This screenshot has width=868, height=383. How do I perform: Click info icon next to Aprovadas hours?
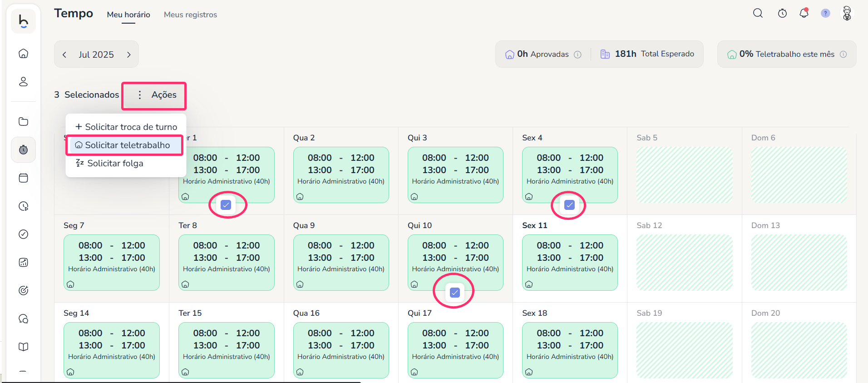click(577, 55)
